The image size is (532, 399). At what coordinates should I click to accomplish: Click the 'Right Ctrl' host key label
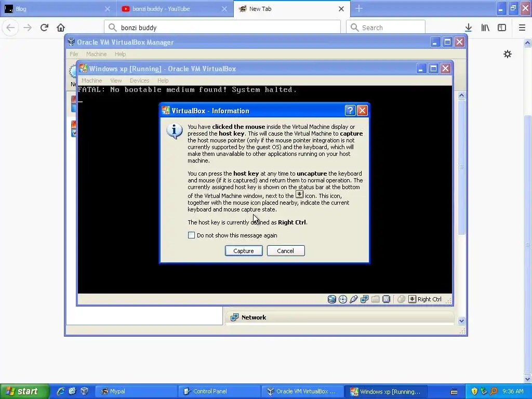coord(430,299)
